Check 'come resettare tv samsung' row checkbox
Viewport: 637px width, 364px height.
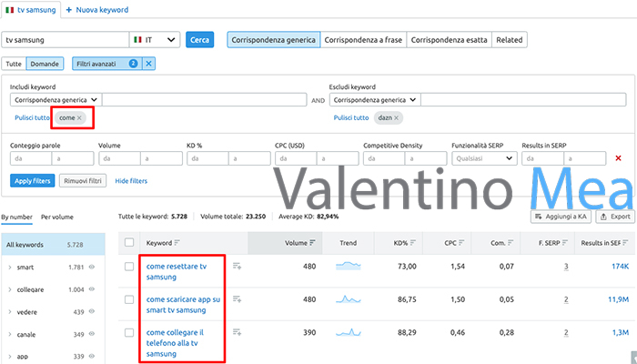[x=129, y=267]
